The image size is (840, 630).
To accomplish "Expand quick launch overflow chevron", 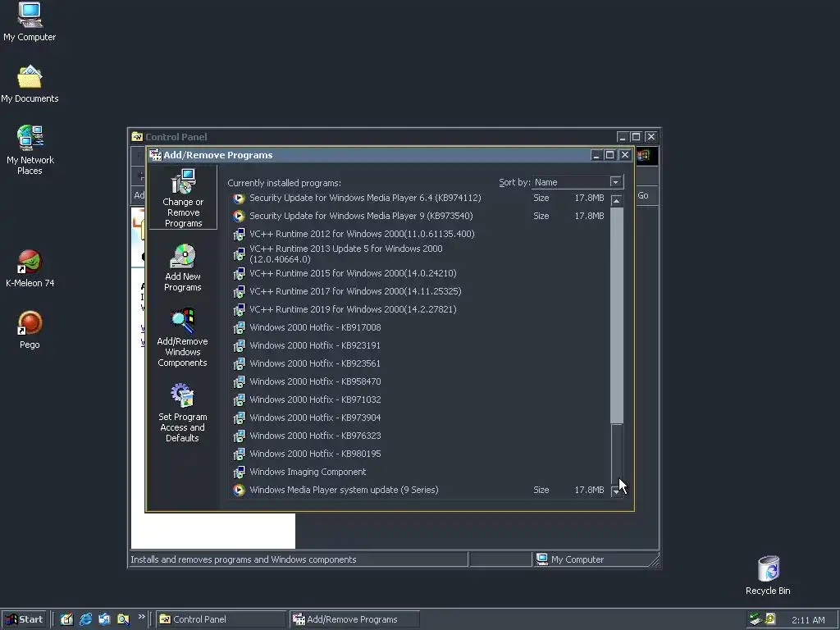I will click(x=141, y=617).
